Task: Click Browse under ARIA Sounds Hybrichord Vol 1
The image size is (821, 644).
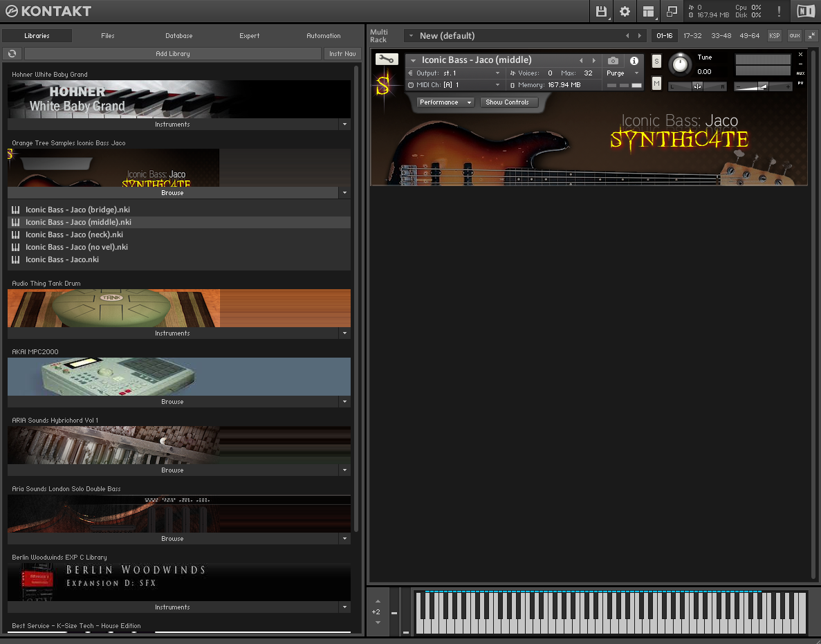Action: point(172,470)
